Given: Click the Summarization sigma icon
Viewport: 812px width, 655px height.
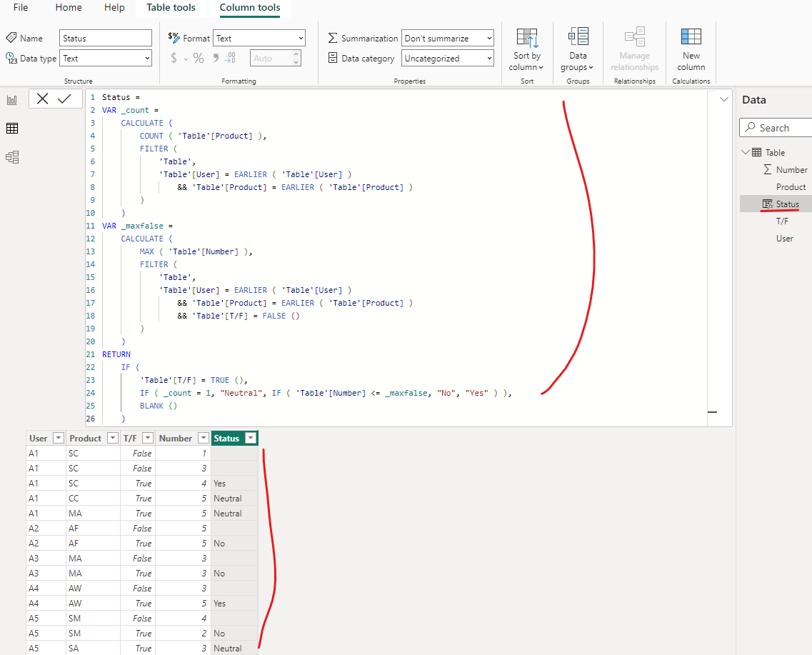Looking at the screenshot, I should (x=333, y=38).
